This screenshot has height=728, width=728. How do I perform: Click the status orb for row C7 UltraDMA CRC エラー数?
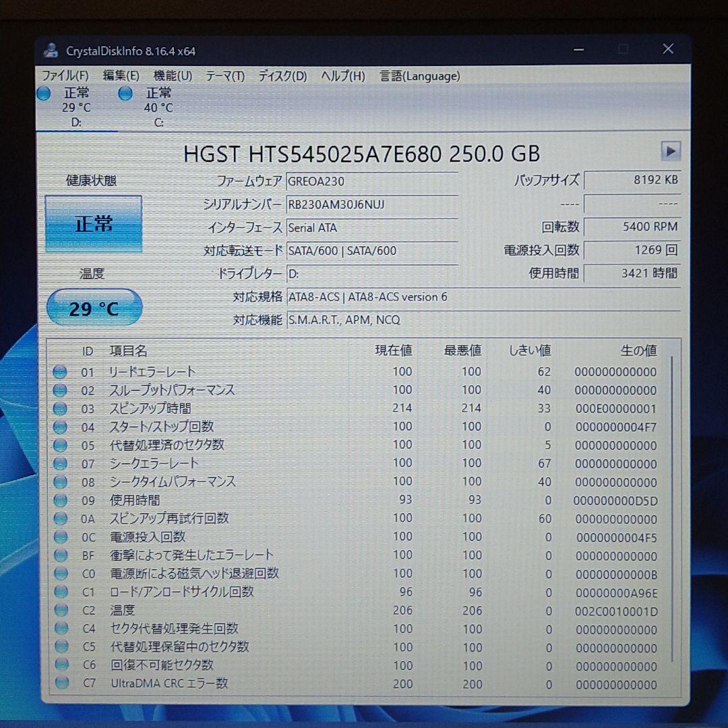point(62,683)
